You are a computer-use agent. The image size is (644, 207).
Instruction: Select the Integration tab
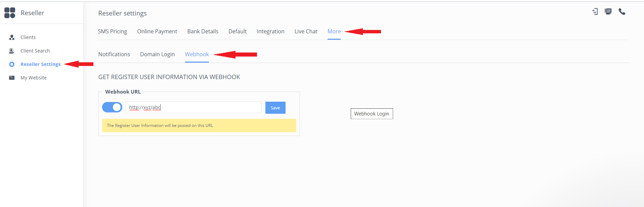click(270, 31)
